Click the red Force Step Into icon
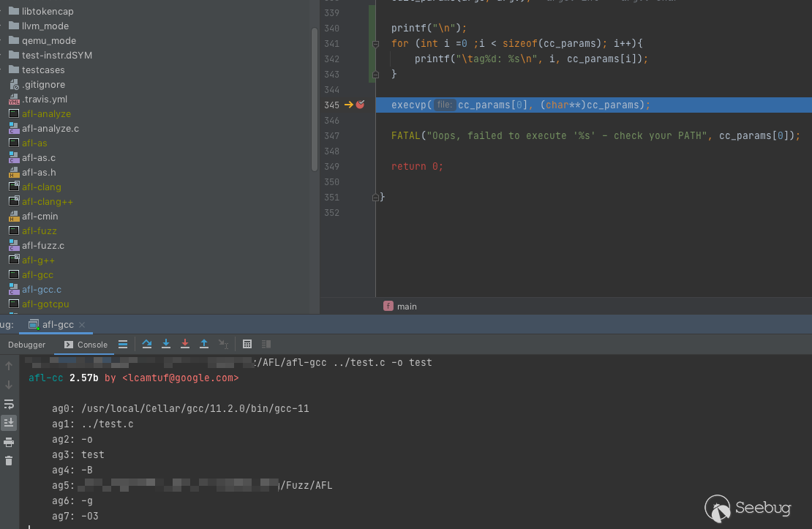This screenshot has width=812, height=529. click(185, 344)
